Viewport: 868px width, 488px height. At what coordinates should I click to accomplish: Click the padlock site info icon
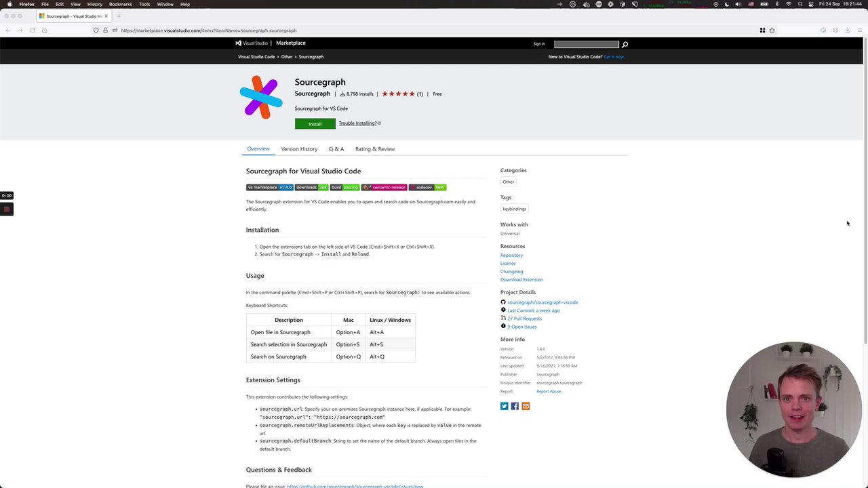pyautogui.click(x=105, y=30)
